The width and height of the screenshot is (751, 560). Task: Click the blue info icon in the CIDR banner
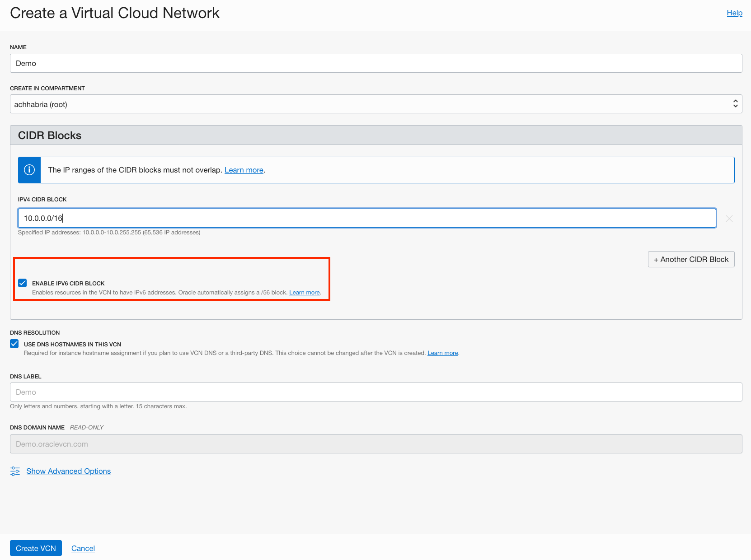[x=29, y=170]
